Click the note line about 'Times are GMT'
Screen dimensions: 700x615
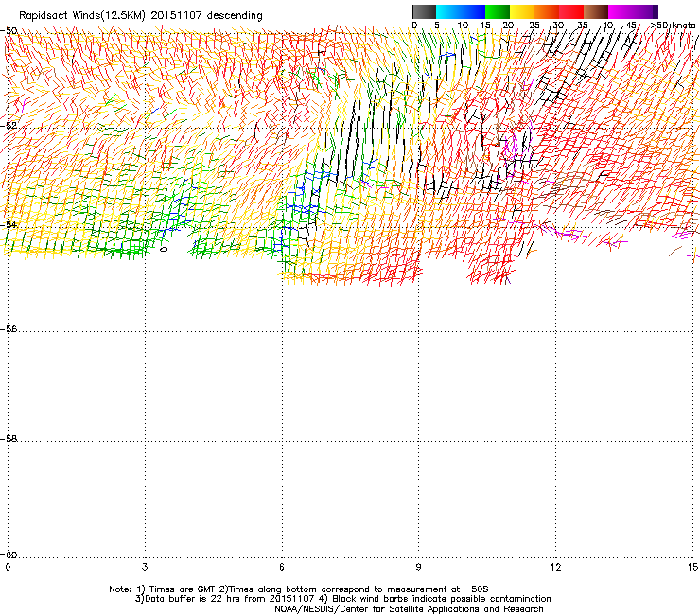pos(299,589)
